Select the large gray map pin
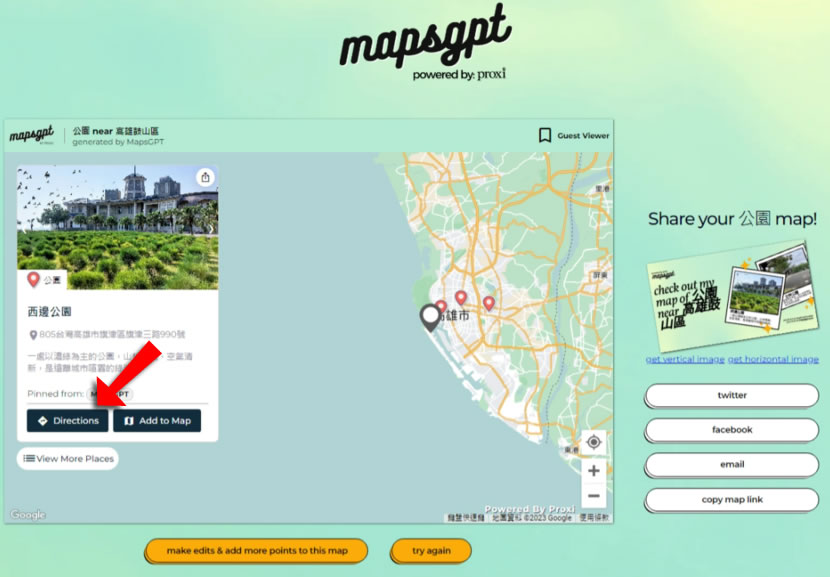Image resolution: width=830 pixels, height=577 pixels. pos(430,318)
